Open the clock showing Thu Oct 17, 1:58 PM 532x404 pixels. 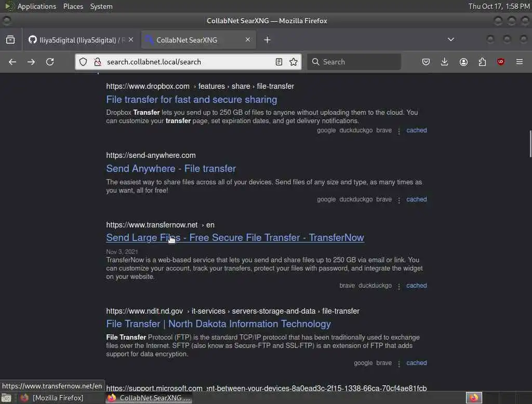[x=499, y=6]
